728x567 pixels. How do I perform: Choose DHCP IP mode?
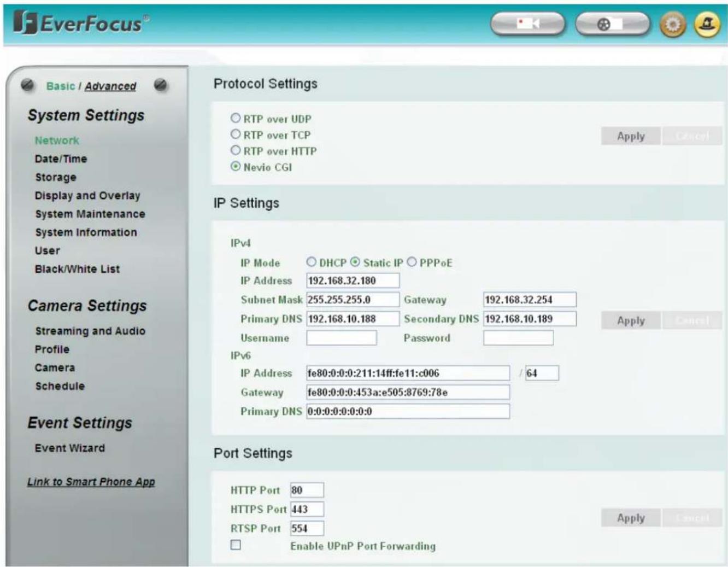tap(312, 262)
